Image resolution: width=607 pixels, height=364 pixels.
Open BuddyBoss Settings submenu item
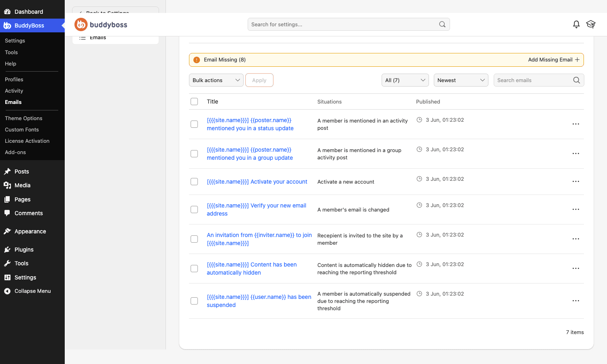point(15,41)
